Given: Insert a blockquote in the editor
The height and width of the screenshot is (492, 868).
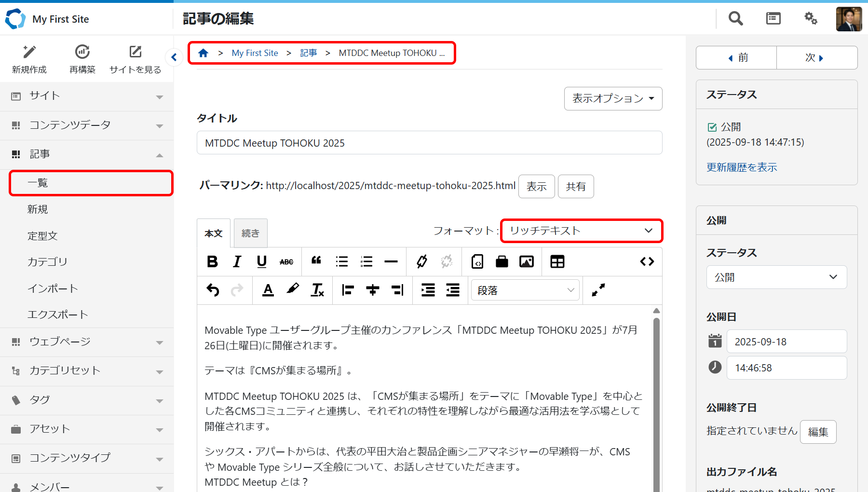Looking at the screenshot, I should point(316,261).
